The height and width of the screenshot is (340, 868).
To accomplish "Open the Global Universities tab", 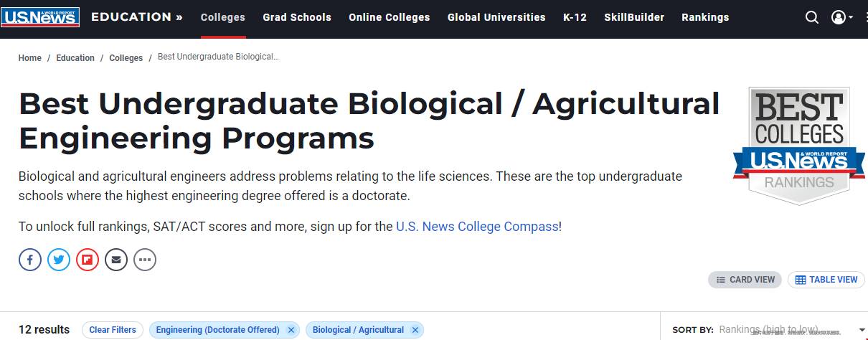I will tap(496, 17).
